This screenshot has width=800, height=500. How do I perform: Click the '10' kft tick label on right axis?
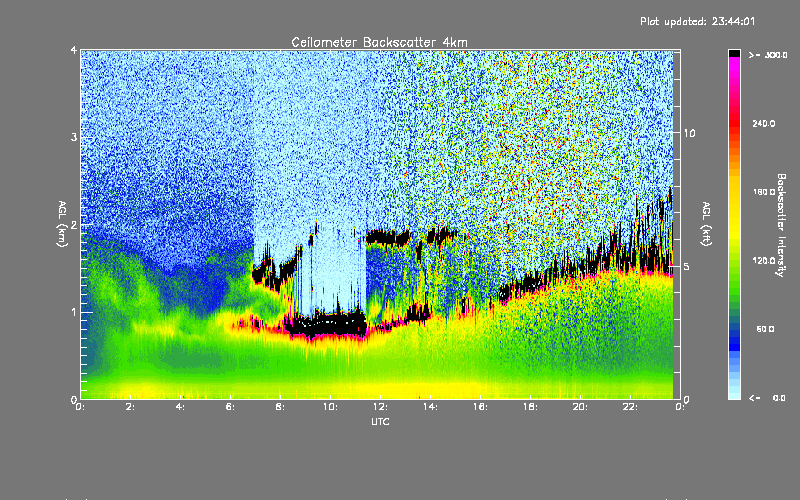689,133
